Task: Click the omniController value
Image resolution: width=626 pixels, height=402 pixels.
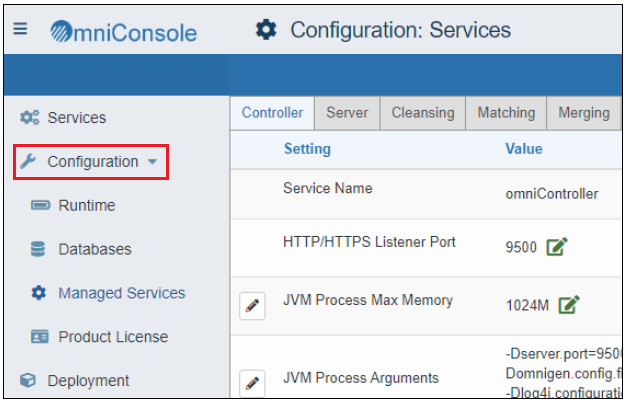Action: 552,194
